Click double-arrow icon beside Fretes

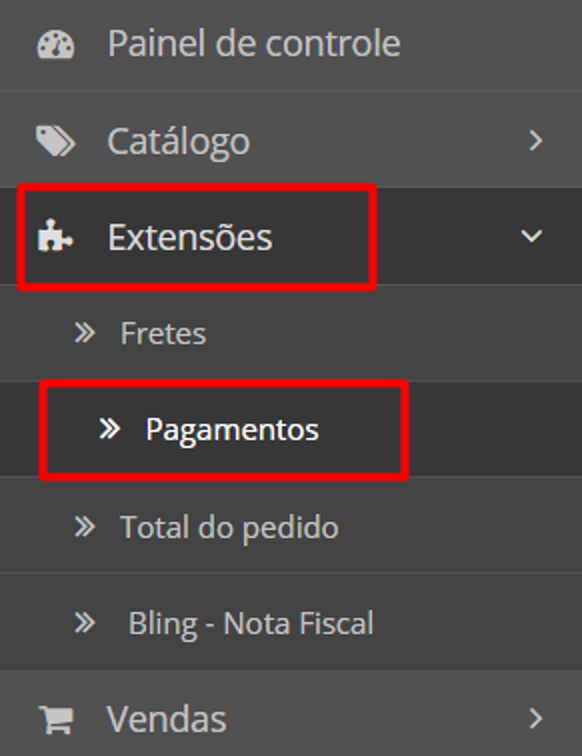coord(85,333)
